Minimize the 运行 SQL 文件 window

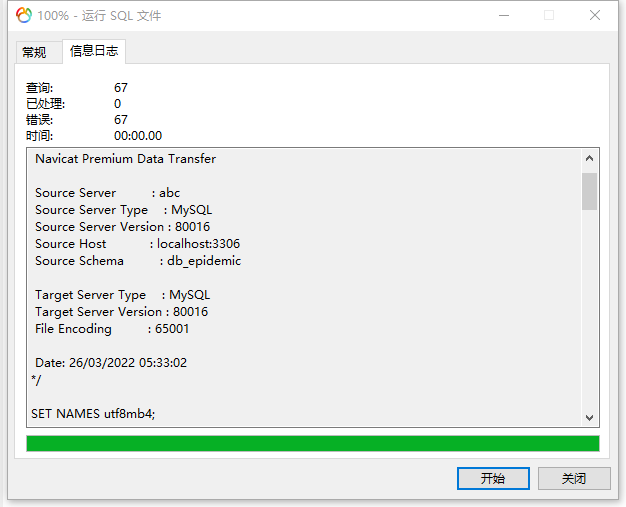[504, 16]
